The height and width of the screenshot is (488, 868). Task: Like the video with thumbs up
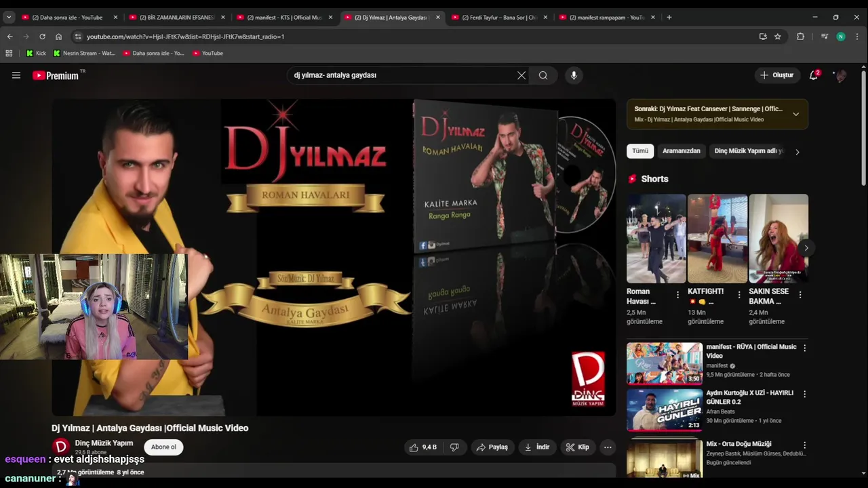point(422,447)
